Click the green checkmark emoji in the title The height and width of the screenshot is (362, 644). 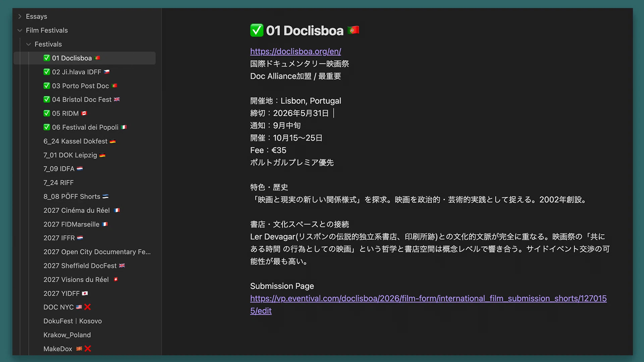click(257, 30)
